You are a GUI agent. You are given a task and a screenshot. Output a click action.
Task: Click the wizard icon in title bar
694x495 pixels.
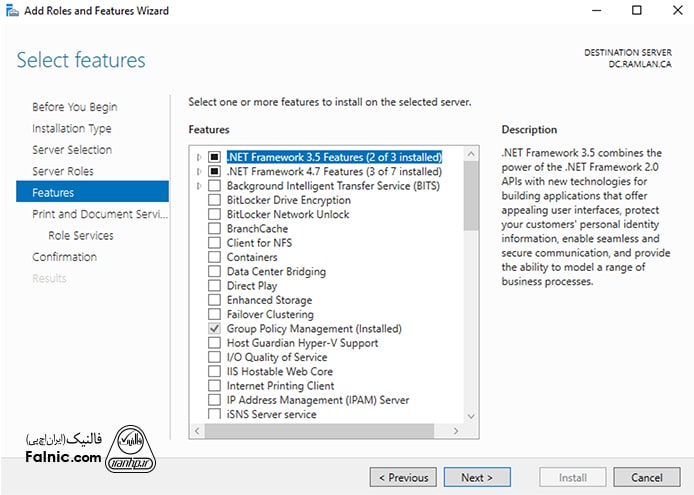pyautogui.click(x=11, y=11)
